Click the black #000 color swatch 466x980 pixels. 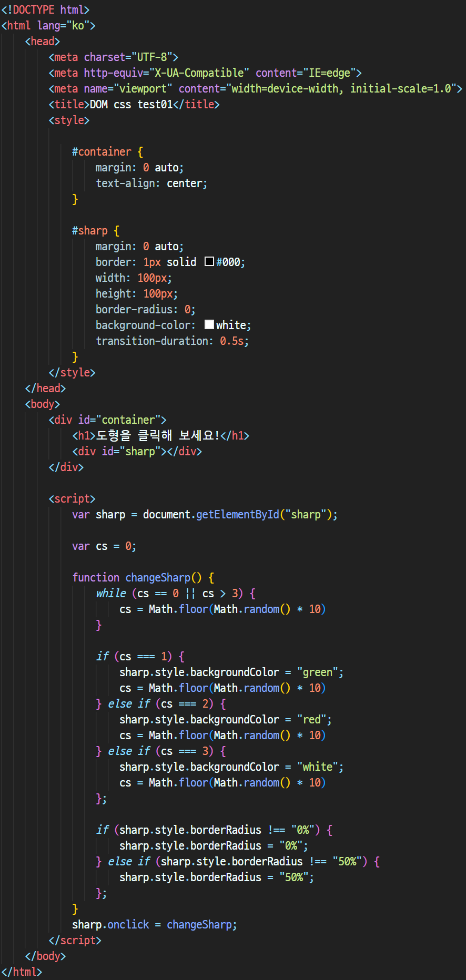pyautogui.click(x=209, y=261)
